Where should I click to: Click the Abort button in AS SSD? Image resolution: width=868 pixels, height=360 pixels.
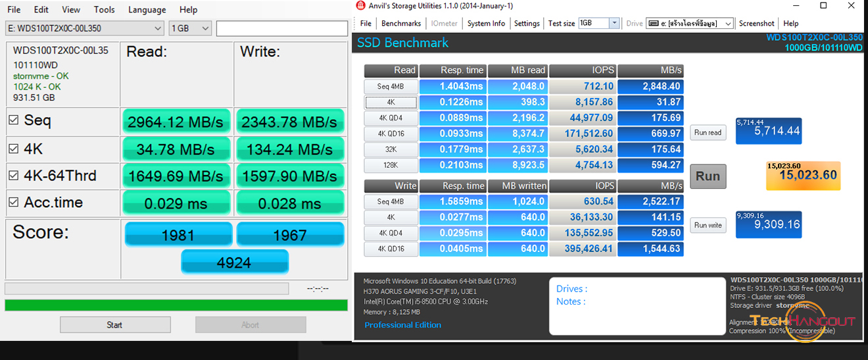(251, 324)
